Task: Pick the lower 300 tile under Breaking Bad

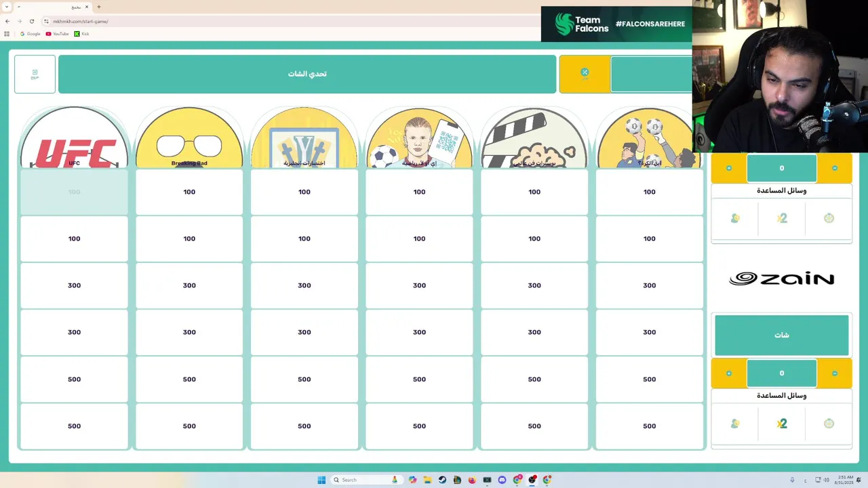Action: click(x=189, y=332)
